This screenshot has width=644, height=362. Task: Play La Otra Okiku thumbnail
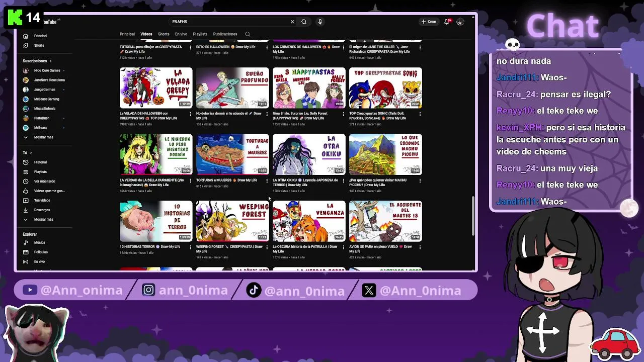pos(309,154)
